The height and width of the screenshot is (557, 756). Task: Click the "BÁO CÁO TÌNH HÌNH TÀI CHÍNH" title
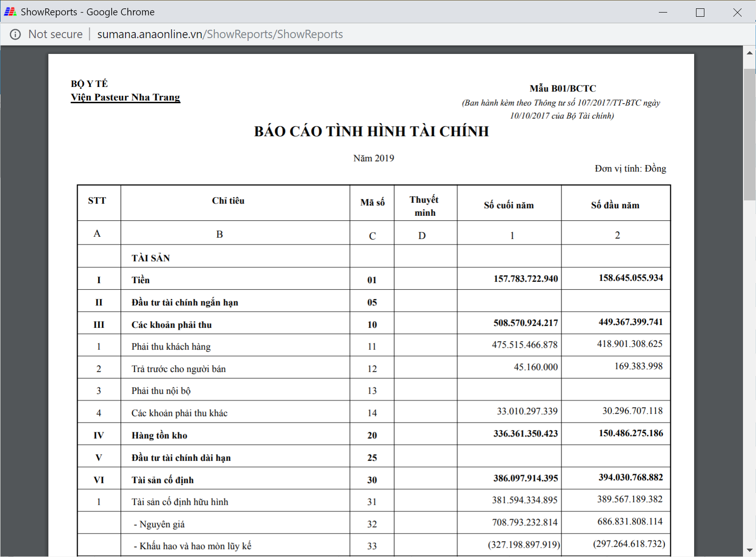tap(371, 132)
